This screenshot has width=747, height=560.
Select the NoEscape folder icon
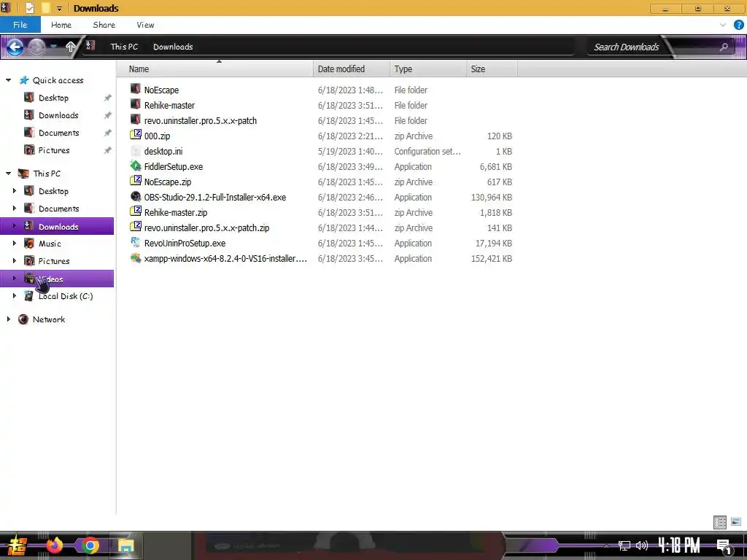click(x=136, y=89)
